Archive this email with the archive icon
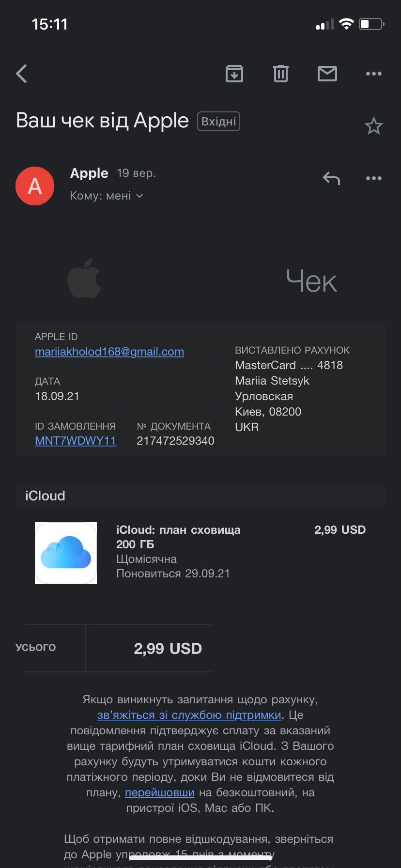The image size is (401, 868). [x=234, y=74]
